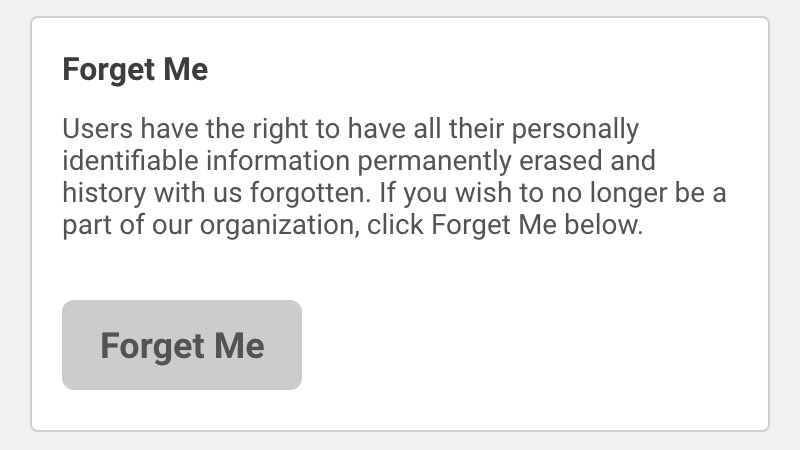Click the gray Forget Me button
800x450 pixels.
[x=182, y=345]
